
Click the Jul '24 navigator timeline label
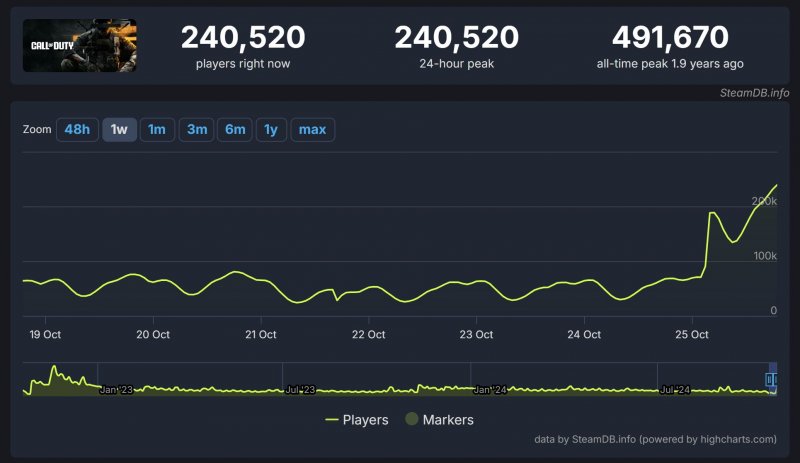click(x=675, y=390)
